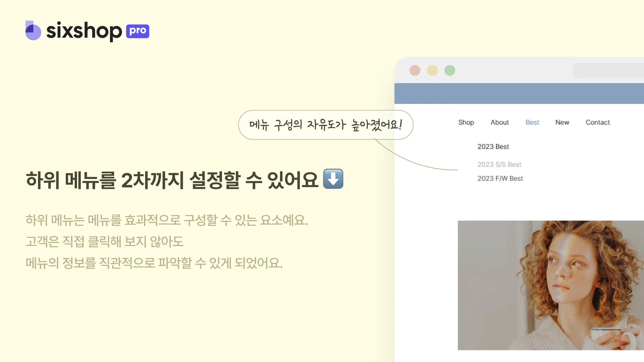The image size is (644, 362).
Task: Click the green window dot
Action: coord(450,70)
